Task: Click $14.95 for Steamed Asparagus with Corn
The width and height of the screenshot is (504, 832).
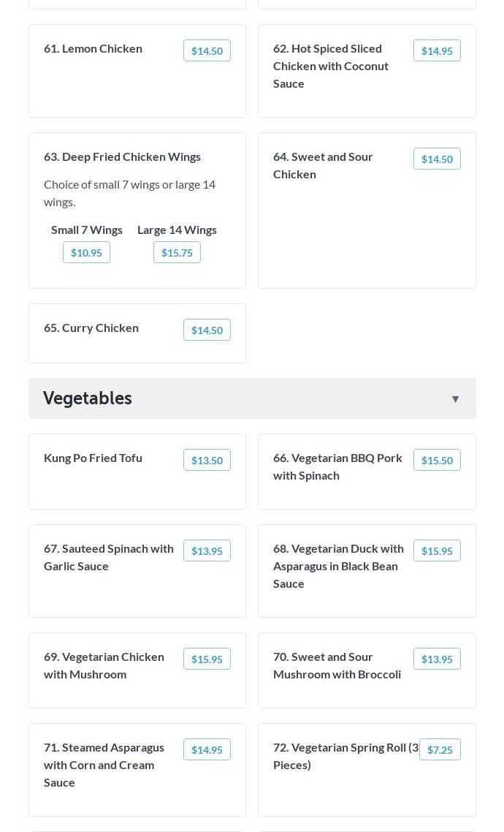Action: 207,749
